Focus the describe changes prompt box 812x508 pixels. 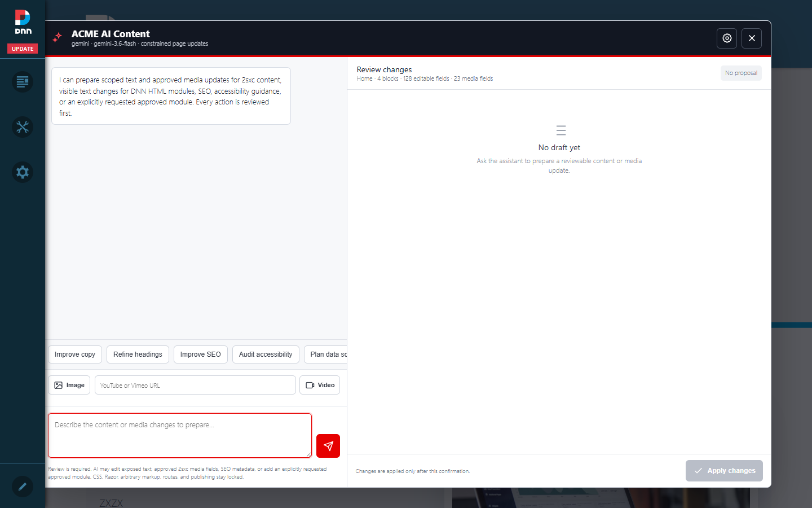click(180, 435)
